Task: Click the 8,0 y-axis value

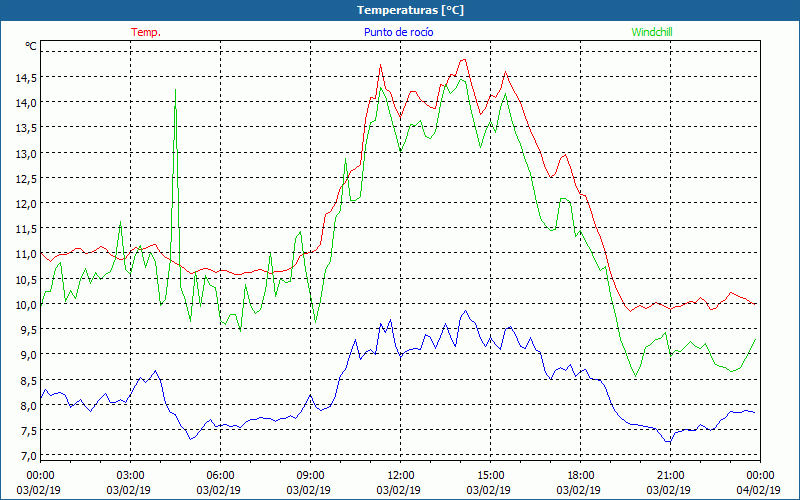Action: pyautogui.click(x=28, y=405)
